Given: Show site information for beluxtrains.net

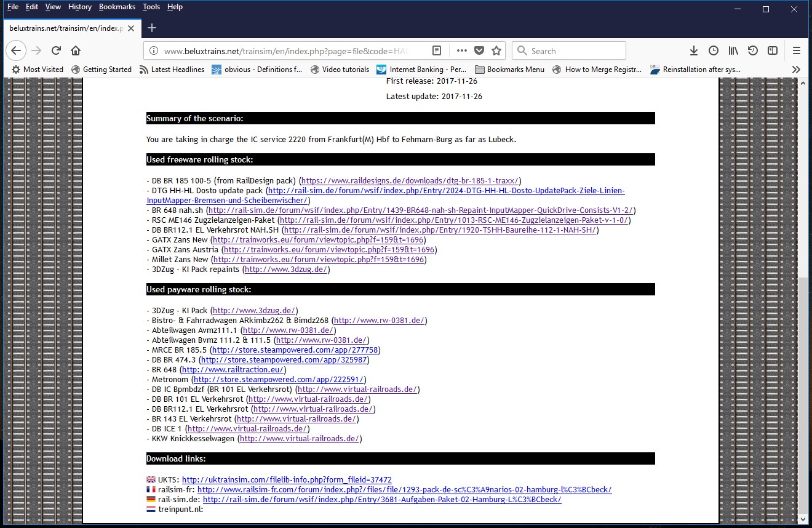Looking at the screenshot, I should tap(154, 51).
